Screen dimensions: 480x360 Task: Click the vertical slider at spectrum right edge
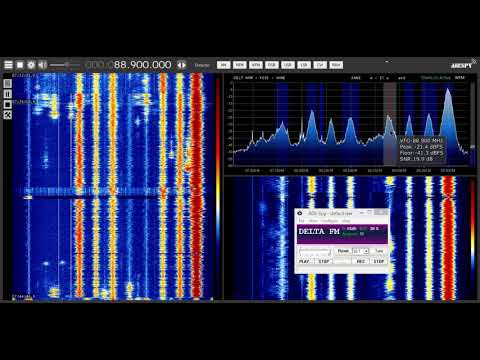point(472,124)
